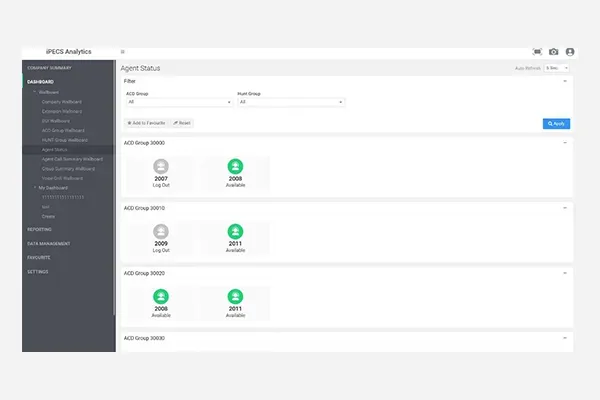Viewport: 600px width, 400px height.
Task: Open Reporting section in sidebar
Action: click(39, 229)
